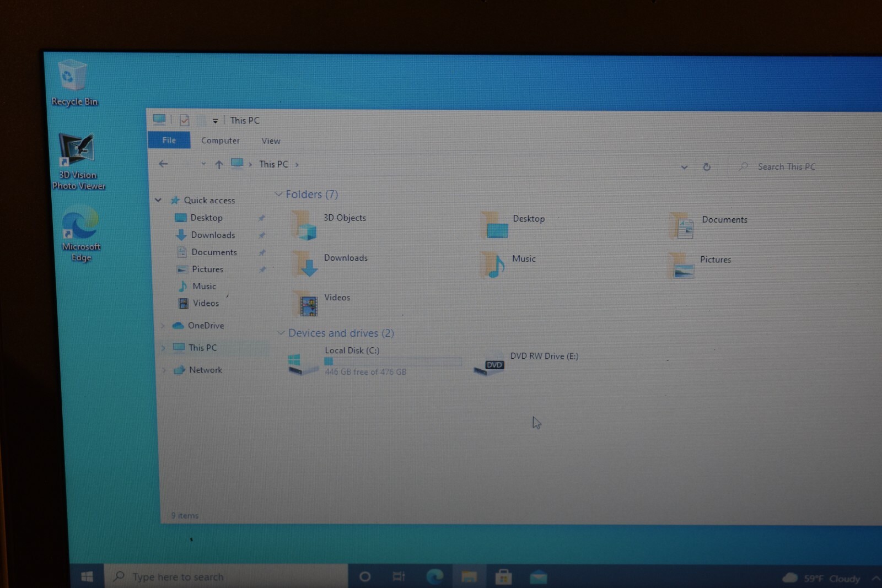
Task: Go up one level with up arrow
Action: [219, 164]
